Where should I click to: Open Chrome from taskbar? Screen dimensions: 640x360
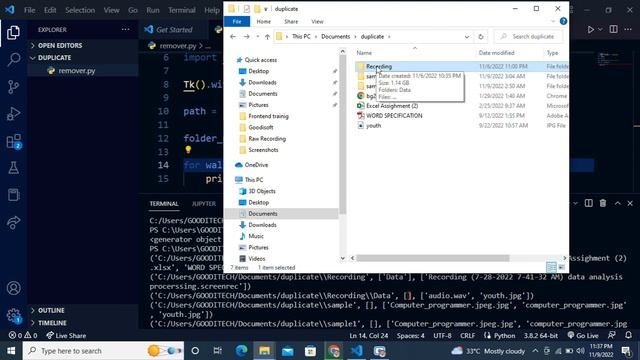(334, 351)
